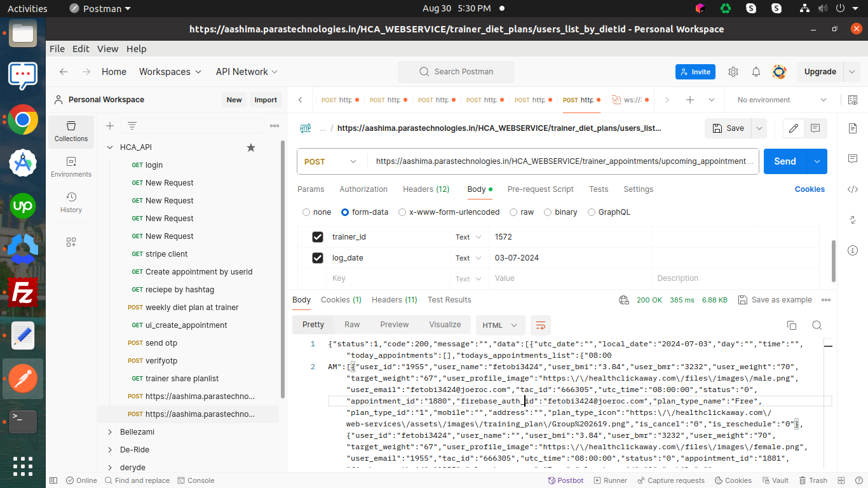Click the notifications bell icon
Image resolution: width=868 pixels, height=488 pixels.
coord(756,72)
